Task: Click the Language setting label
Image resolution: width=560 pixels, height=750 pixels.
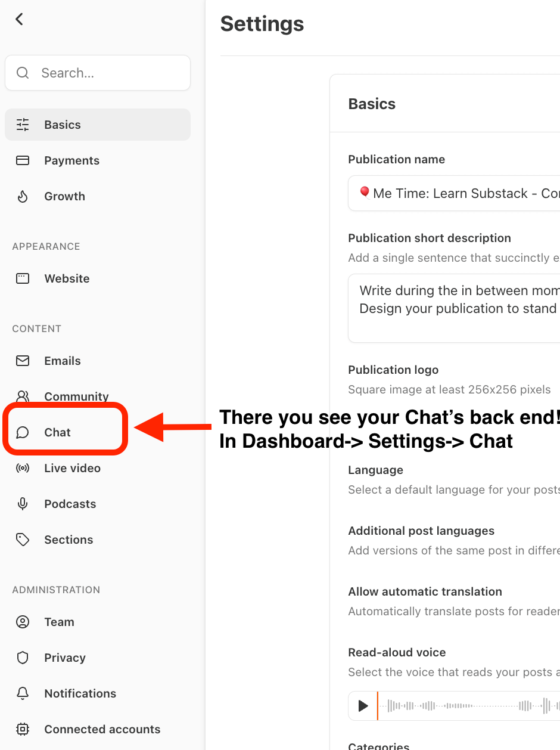Action: tap(375, 470)
